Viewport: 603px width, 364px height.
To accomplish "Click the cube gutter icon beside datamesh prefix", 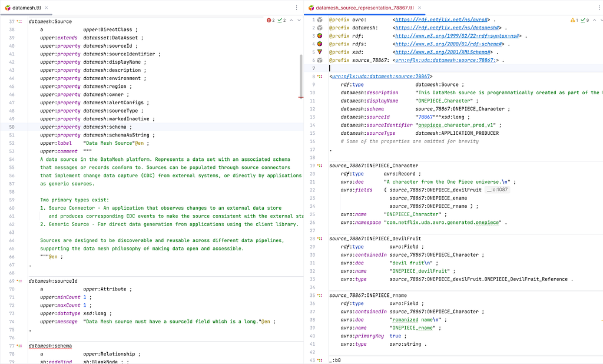I will tap(320, 28).
